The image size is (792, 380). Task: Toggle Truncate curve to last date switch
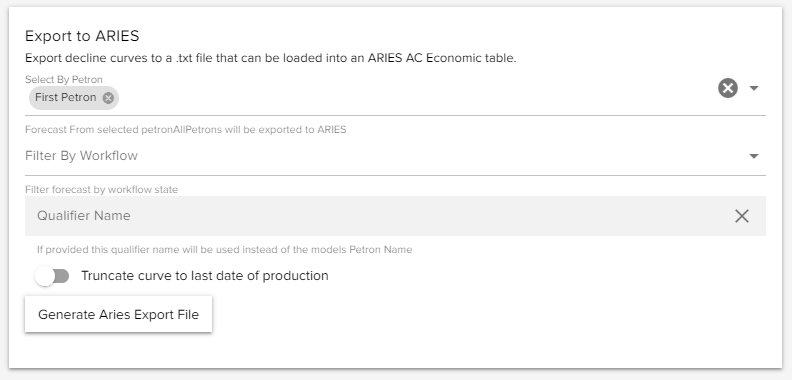pos(52,276)
